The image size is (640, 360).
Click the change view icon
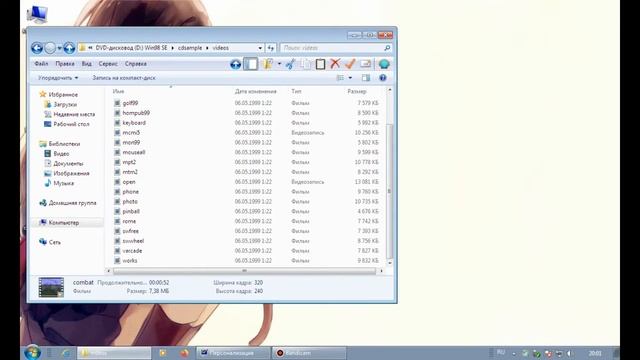tap(340, 78)
